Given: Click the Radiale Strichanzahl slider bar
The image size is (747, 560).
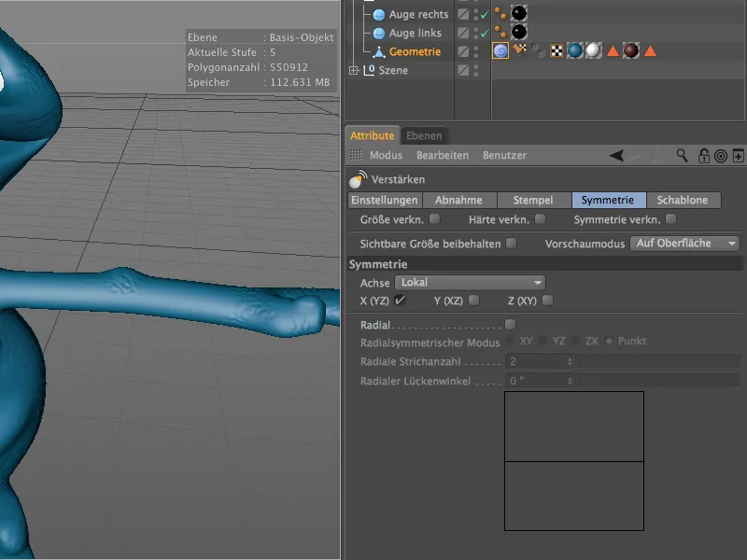Looking at the screenshot, I should point(658,361).
